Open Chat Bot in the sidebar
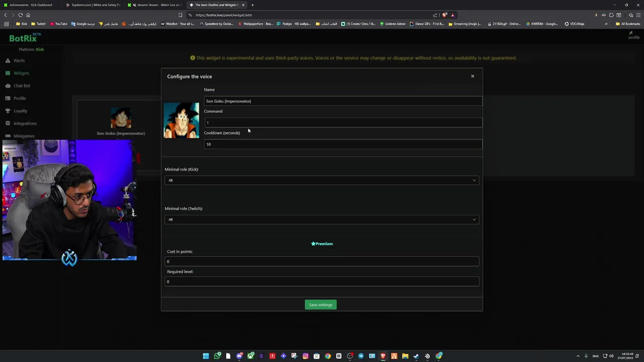644x362 pixels. tap(22, 86)
